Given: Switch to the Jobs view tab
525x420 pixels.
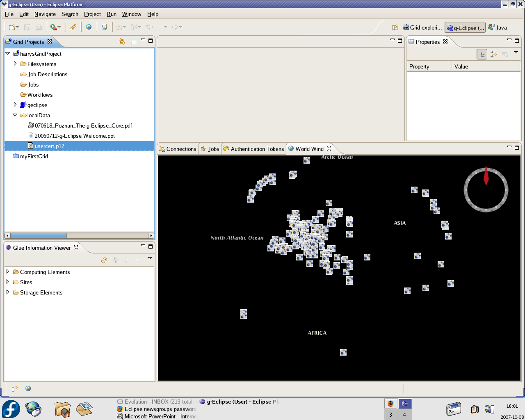Looking at the screenshot, I should [210, 149].
